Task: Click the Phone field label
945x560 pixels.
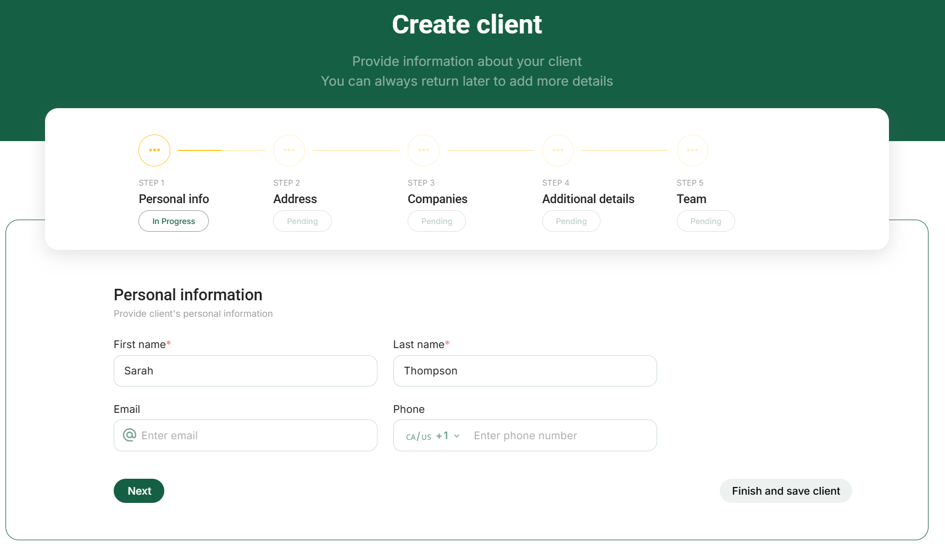Action: click(x=409, y=409)
